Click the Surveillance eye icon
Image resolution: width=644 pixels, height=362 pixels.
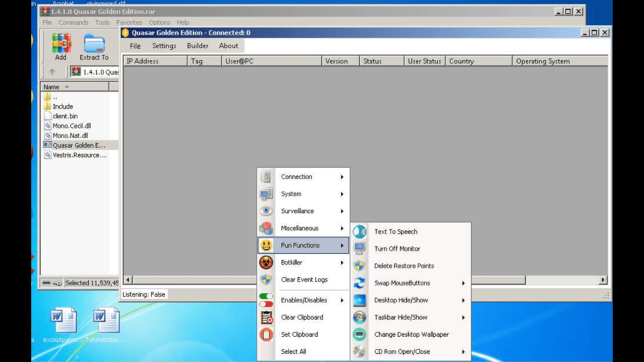click(x=266, y=211)
